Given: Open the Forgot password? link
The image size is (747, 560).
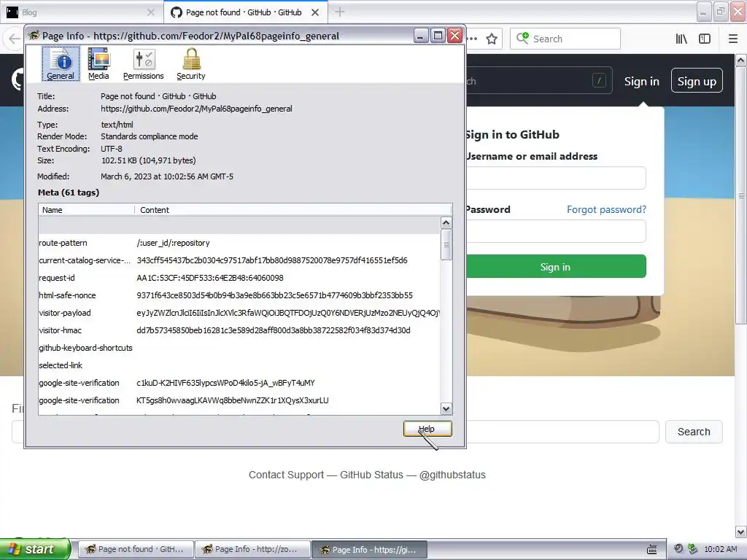Looking at the screenshot, I should [x=606, y=209].
